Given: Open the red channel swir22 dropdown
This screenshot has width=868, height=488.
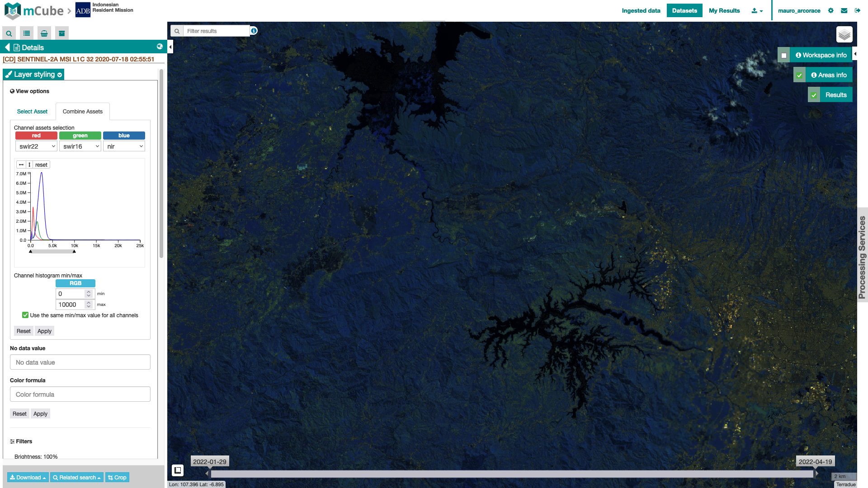Looking at the screenshot, I should tap(36, 146).
